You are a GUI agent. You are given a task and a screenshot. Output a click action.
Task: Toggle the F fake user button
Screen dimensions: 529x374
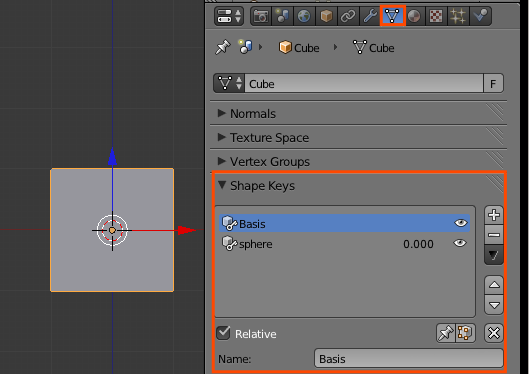(493, 83)
